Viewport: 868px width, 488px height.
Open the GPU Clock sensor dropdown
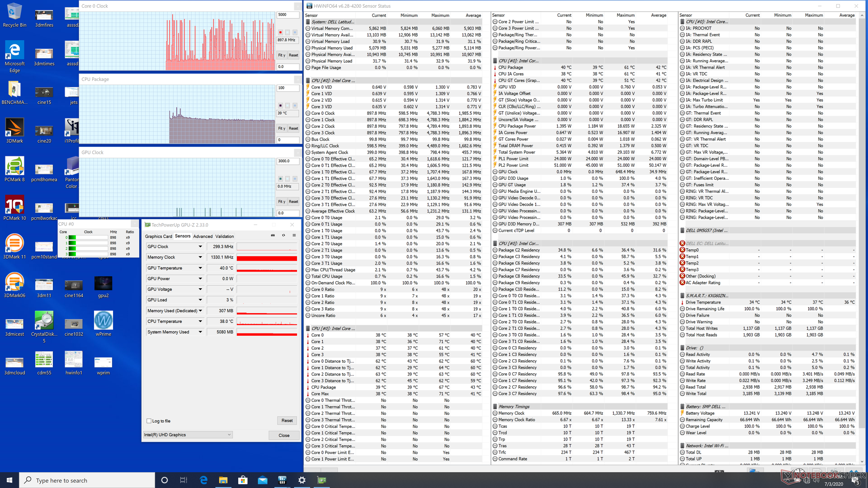point(200,247)
